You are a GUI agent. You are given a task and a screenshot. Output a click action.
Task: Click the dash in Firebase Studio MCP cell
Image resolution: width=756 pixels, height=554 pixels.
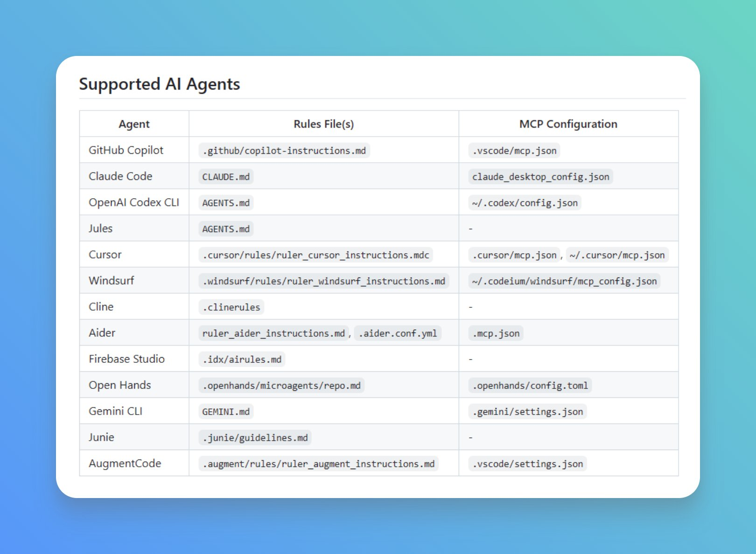(x=470, y=360)
